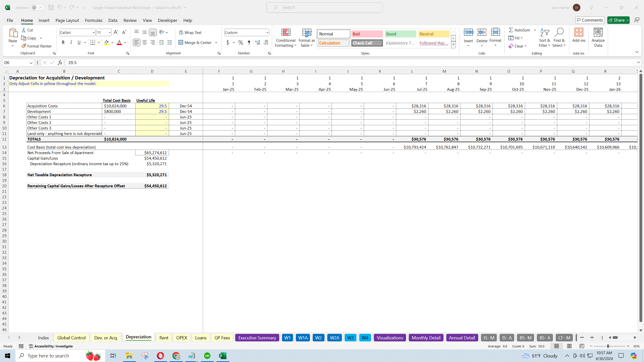Click the font size input field

click(x=102, y=32)
